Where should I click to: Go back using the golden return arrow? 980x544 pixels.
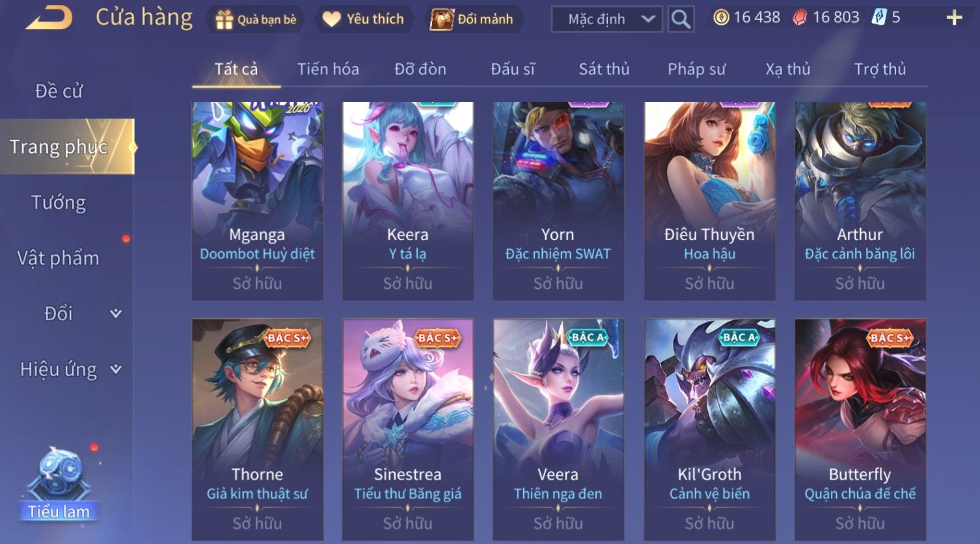[49, 18]
